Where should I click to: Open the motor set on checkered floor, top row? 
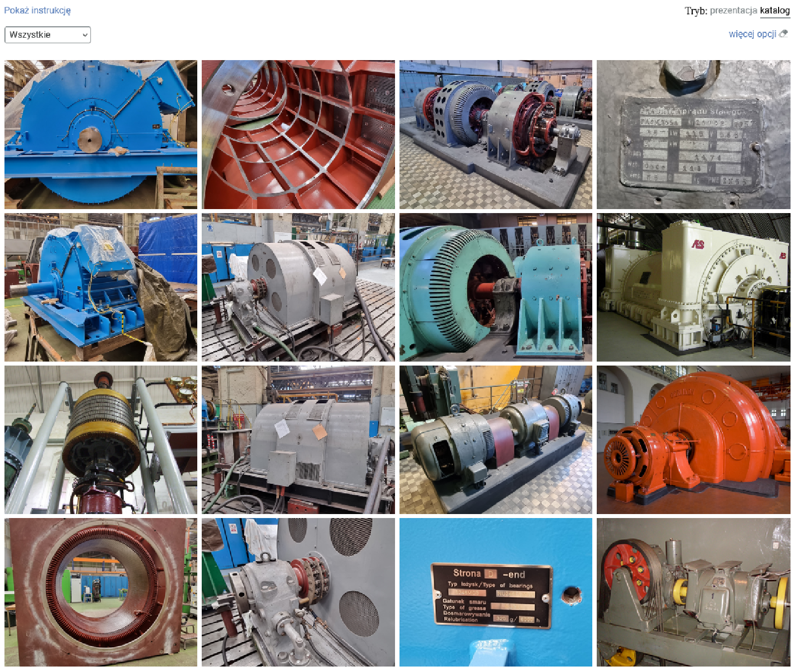click(495, 135)
